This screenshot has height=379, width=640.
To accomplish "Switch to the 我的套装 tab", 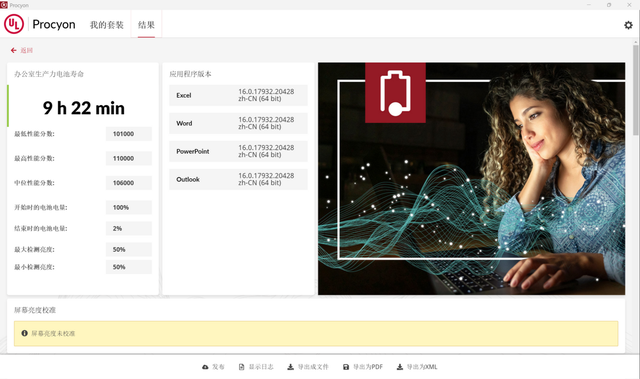I will tap(107, 25).
